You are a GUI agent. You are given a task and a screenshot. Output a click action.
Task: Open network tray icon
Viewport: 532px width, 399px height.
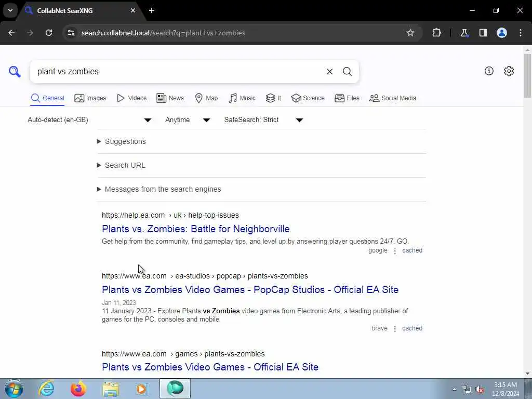tap(467, 390)
